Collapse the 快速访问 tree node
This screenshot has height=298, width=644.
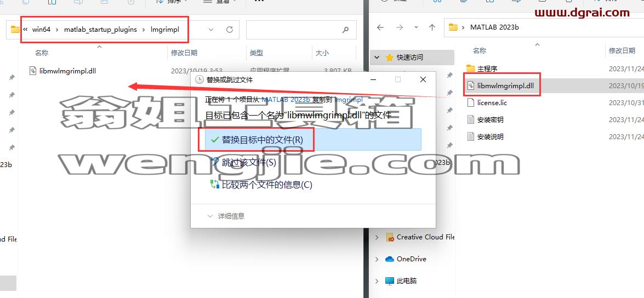coord(377,58)
